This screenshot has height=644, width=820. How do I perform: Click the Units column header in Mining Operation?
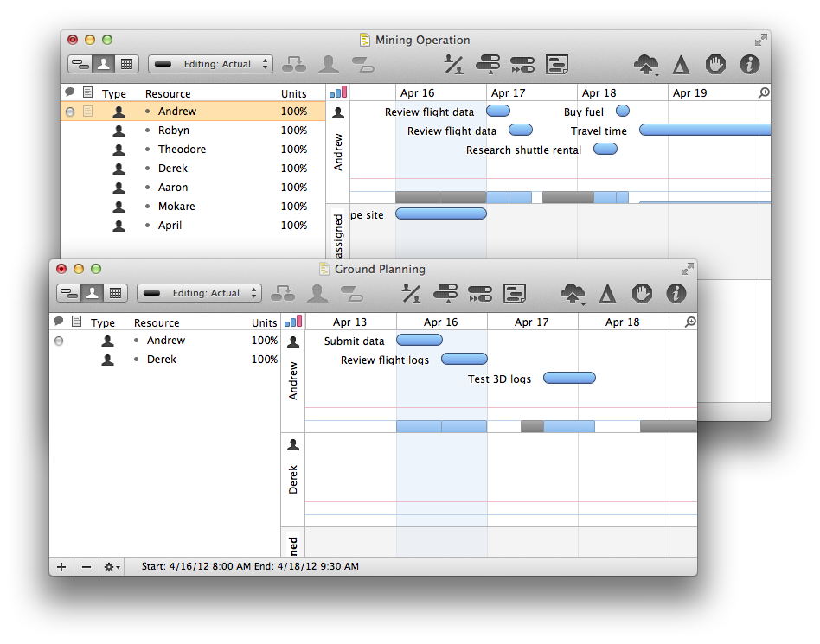293,93
